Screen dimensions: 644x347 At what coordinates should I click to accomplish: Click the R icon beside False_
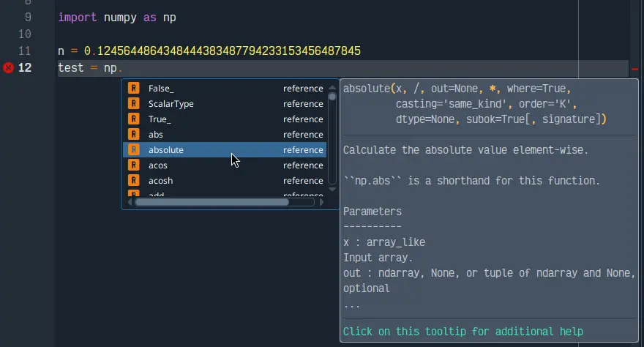pyautogui.click(x=133, y=89)
